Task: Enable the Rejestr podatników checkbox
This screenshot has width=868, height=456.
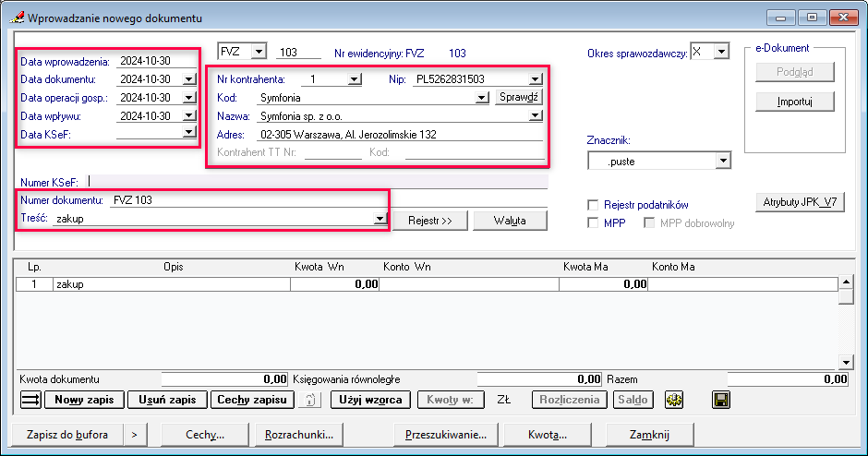Action: (x=594, y=205)
